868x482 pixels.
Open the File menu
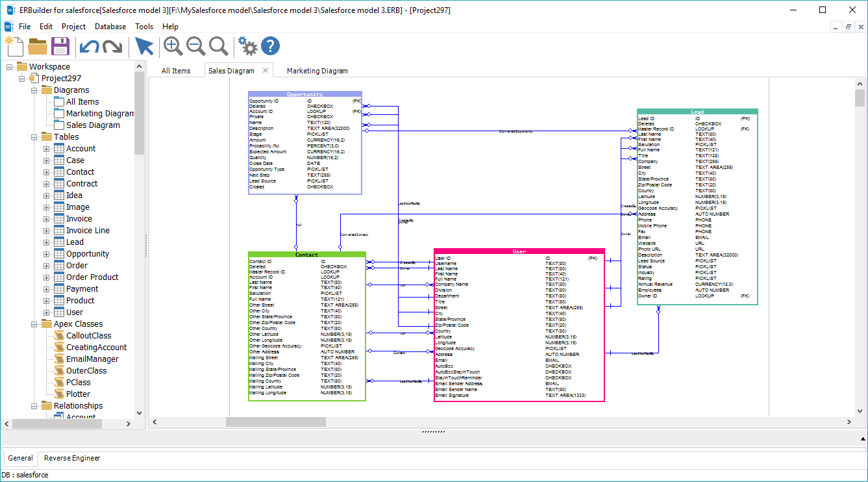click(25, 27)
